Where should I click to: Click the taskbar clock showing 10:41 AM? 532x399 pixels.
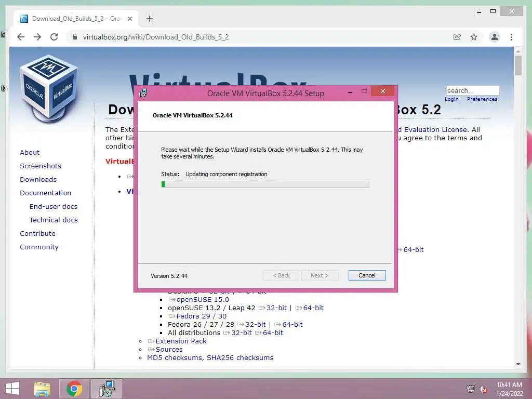click(x=509, y=389)
